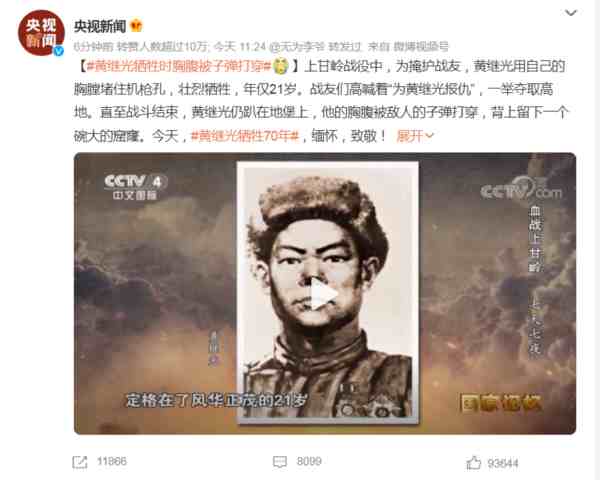Click the @无为李爷 mention link
This screenshot has width=600, height=480.
[x=297, y=47]
